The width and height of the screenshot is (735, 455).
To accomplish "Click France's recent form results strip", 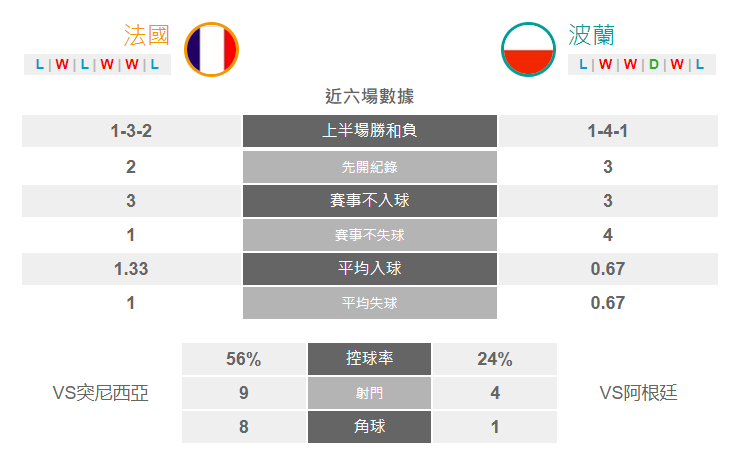I will 98,64.
